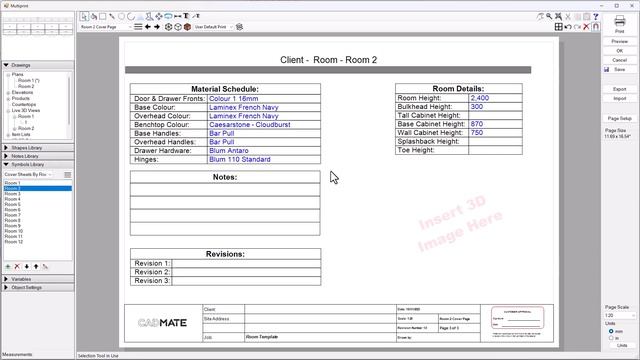Click the Export button

tap(620, 89)
